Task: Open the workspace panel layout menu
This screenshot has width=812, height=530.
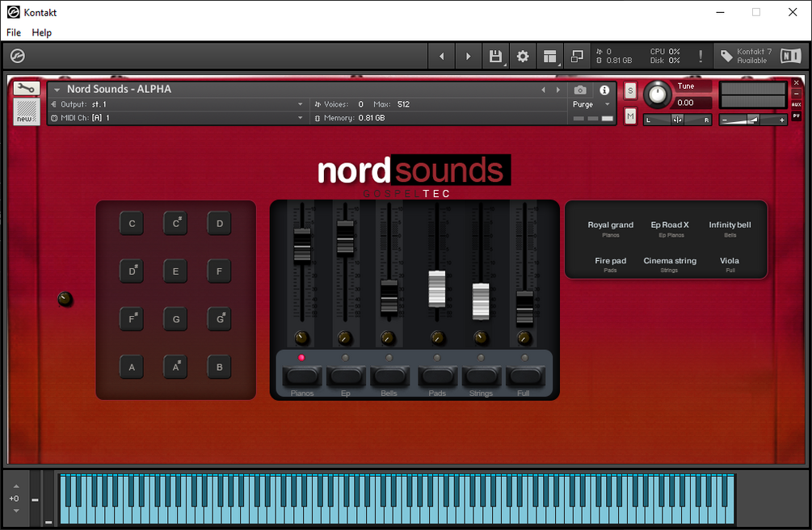Action: click(550, 56)
